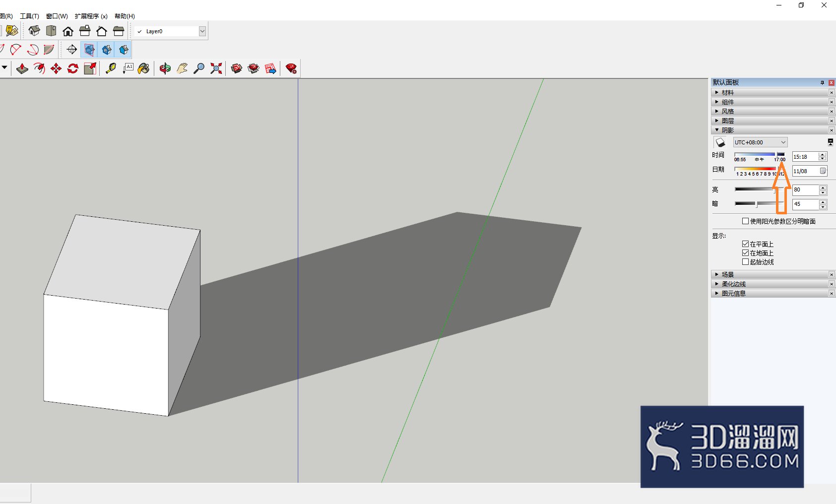The width and height of the screenshot is (836, 504).
Task: Open the UTC+08:00 time zone dropdown
Action: click(x=760, y=142)
